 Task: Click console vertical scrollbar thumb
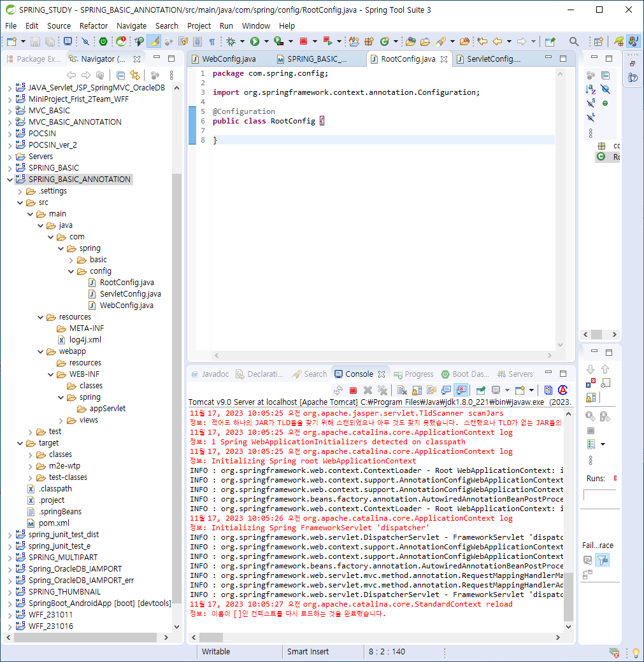coord(568,597)
